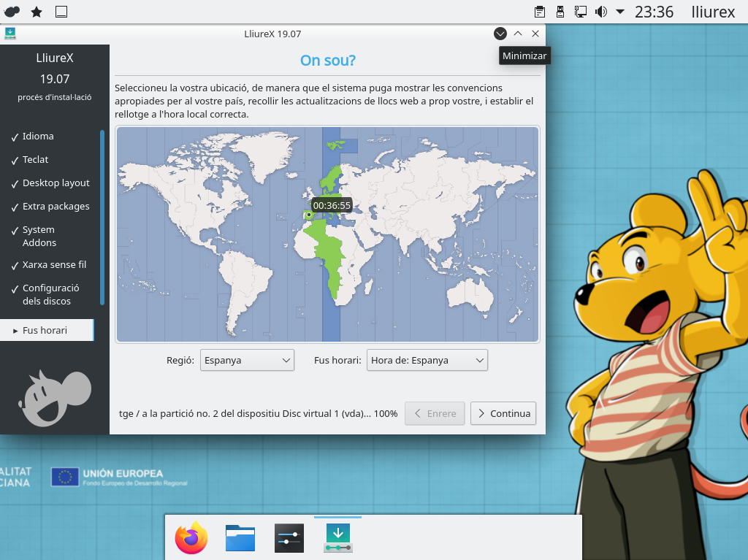Click the lliurex user label in the panel

tap(713, 12)
